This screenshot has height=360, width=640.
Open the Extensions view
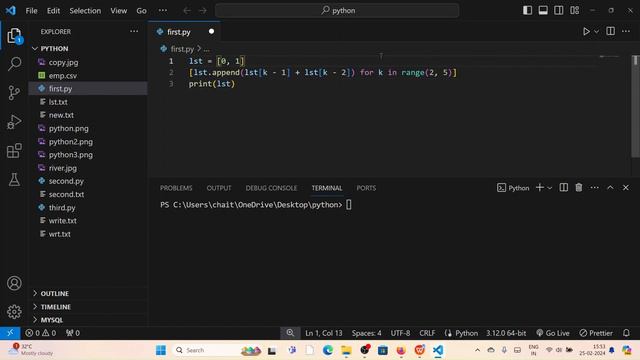point(14,151)
